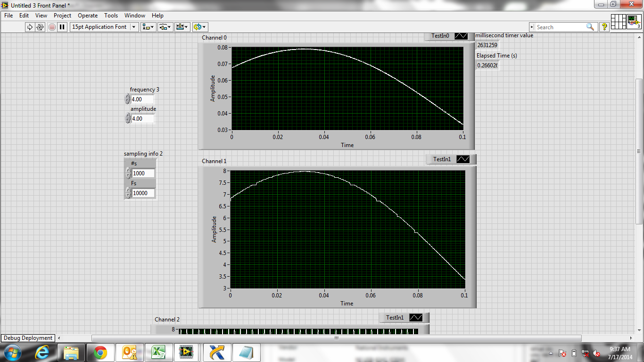Open the Reorder objects dropdown

click(x=199, y=27)
